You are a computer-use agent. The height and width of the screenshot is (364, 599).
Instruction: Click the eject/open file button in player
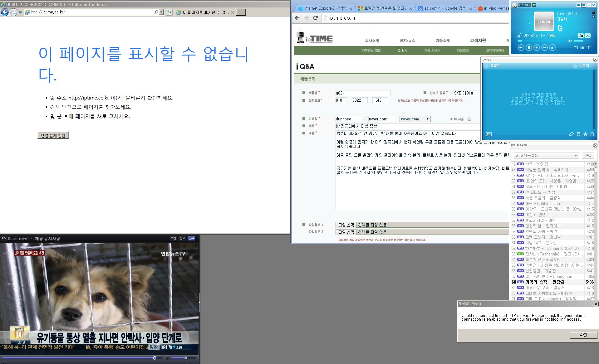(x=552, y=47)
